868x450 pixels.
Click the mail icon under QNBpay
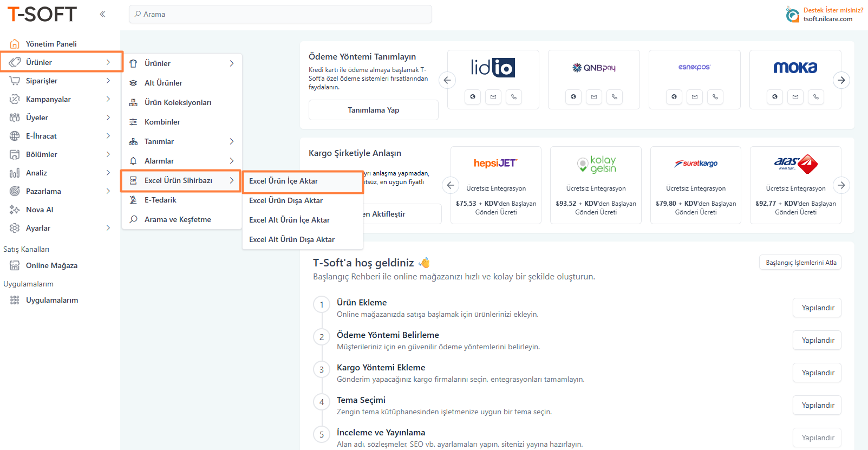click(x=594, y=97)
